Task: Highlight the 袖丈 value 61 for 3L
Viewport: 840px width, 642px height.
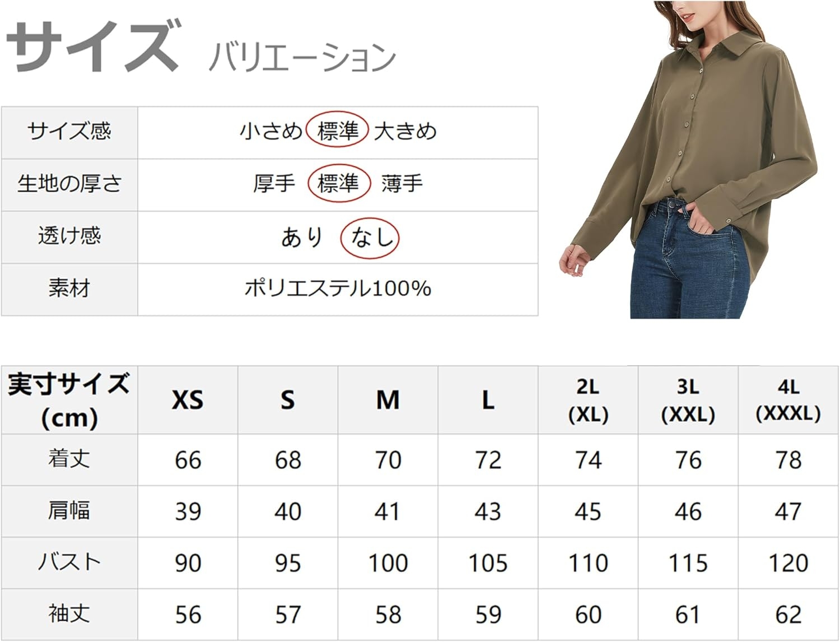Action: point(688,615)
